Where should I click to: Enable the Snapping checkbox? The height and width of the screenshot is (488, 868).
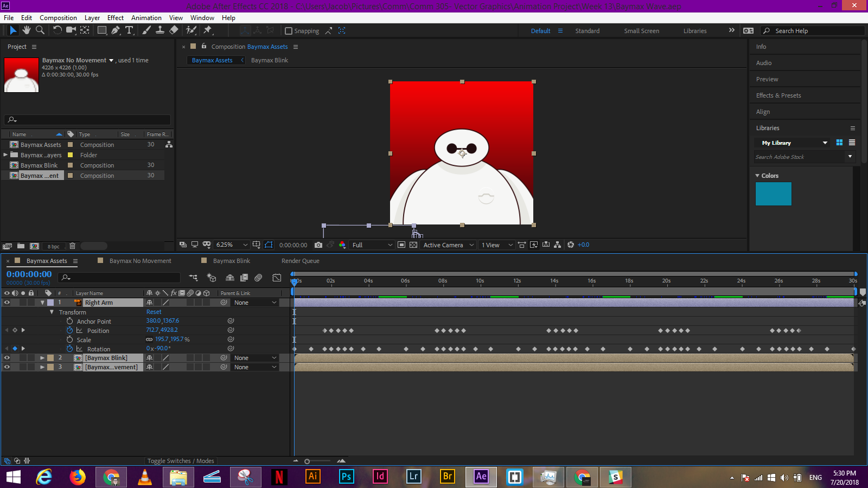(x=289, y=31)
